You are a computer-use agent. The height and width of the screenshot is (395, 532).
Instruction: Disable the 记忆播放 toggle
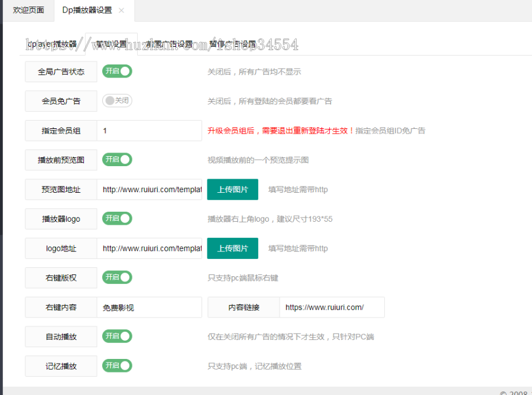[x=116, y=365]
